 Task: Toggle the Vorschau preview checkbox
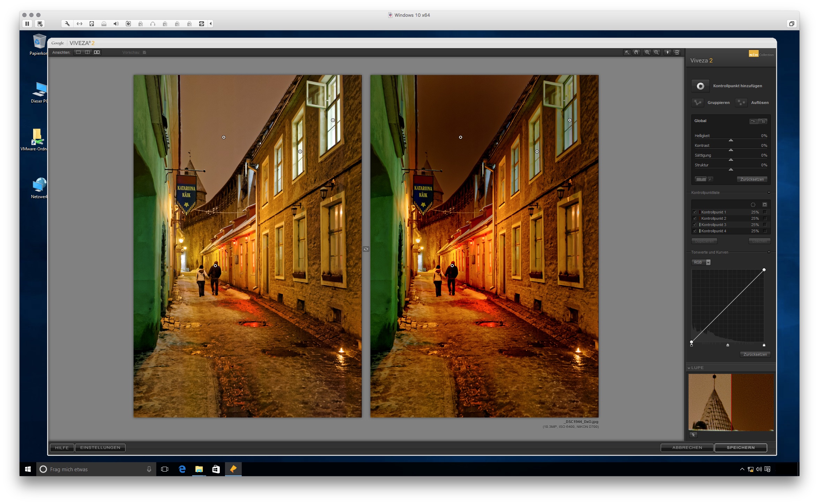pos(144,52)
